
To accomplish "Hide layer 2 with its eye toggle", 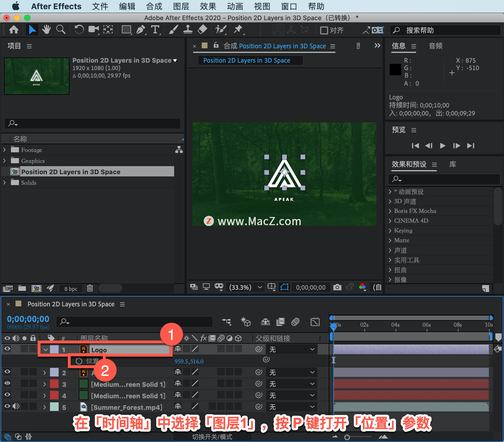I will pyautogui.click(x=7, y=372).
